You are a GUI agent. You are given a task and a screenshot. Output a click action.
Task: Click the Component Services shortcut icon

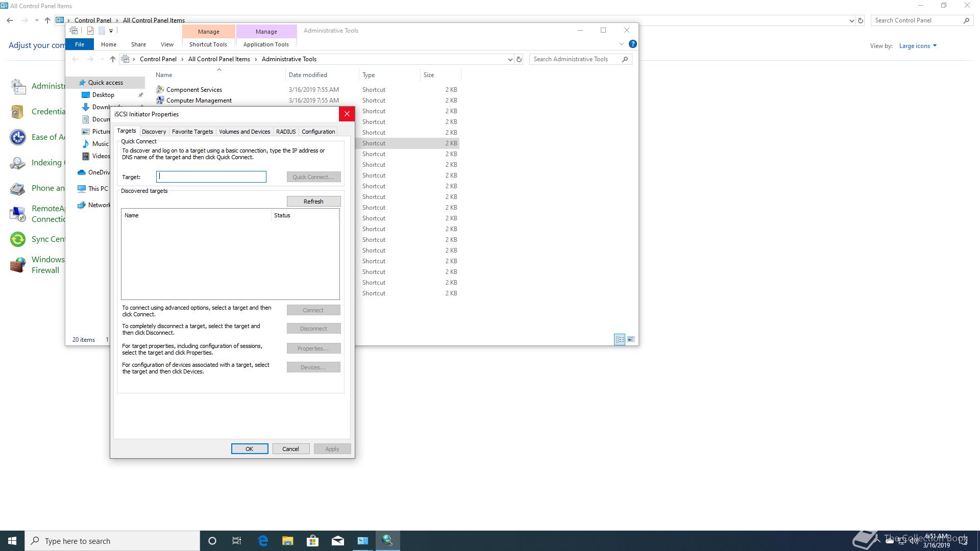point(160,89)
